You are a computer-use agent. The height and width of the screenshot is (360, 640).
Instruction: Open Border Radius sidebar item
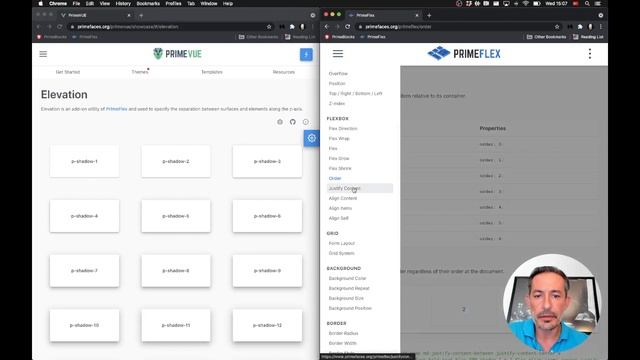(x=343, y=333)
